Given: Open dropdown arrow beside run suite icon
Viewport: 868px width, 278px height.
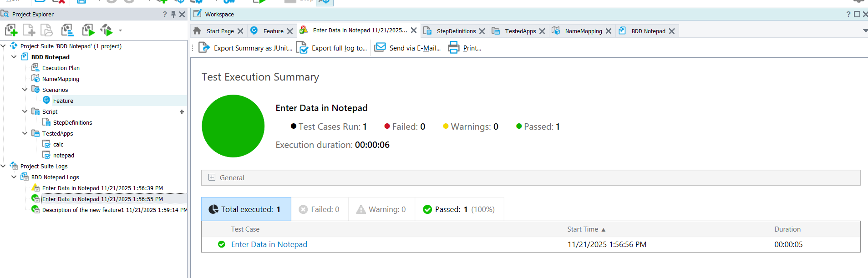Looking at the screenshot, I should coord(120,30).
